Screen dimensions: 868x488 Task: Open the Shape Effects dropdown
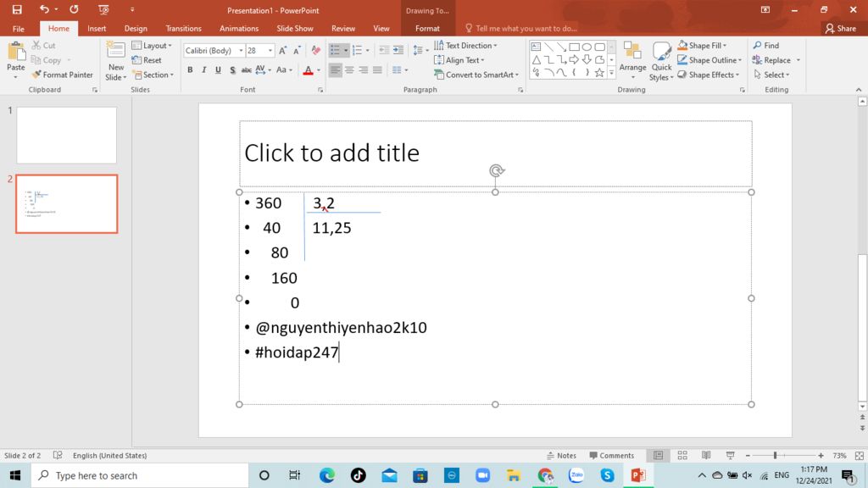tap(709, 75)
